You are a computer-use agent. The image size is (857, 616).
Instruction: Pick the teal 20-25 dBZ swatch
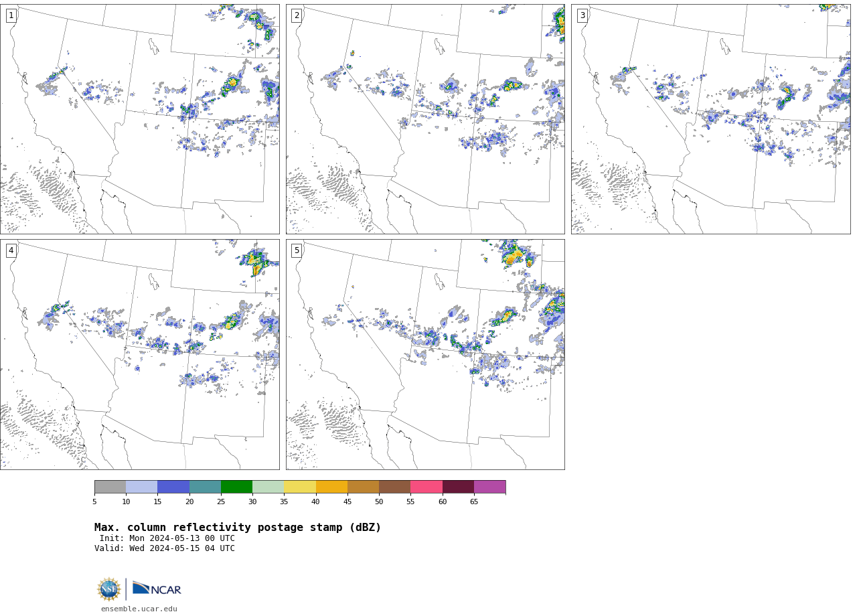point(205,487)
